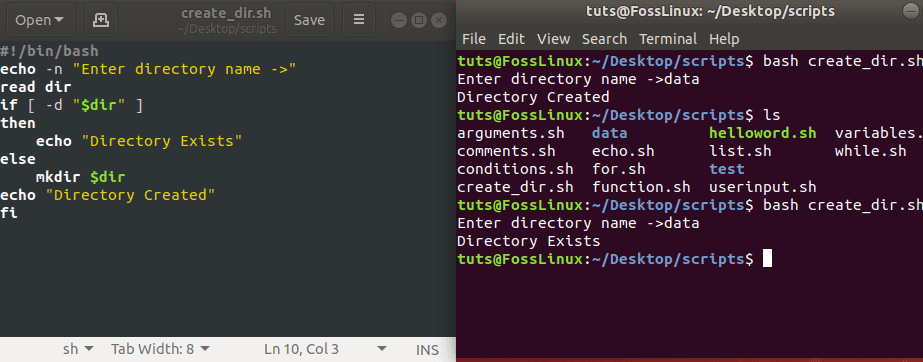This screenshot has height=362, width=923.
Task: Toggle the INS insert mode indicator
Action: 427,350
